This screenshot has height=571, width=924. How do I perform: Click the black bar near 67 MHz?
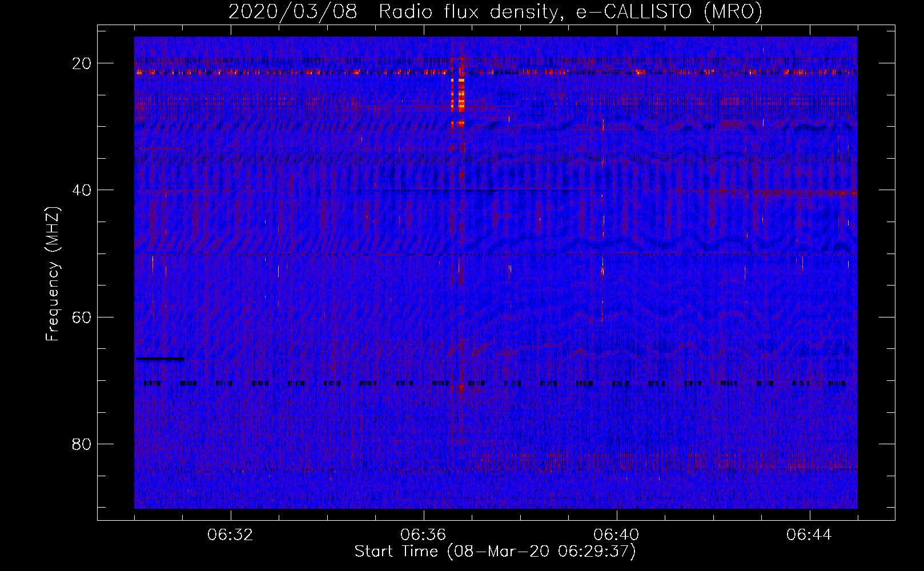[160, 359]
